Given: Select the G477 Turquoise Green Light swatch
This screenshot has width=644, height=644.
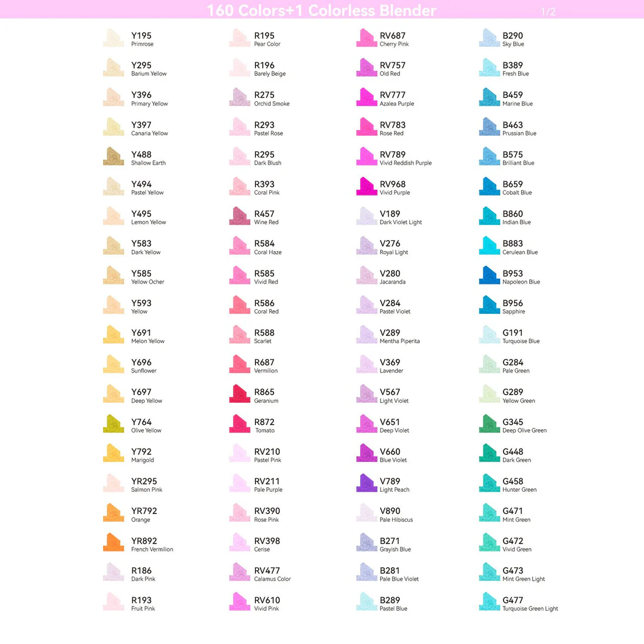Looking at the screenshot, I should [489, 602].
